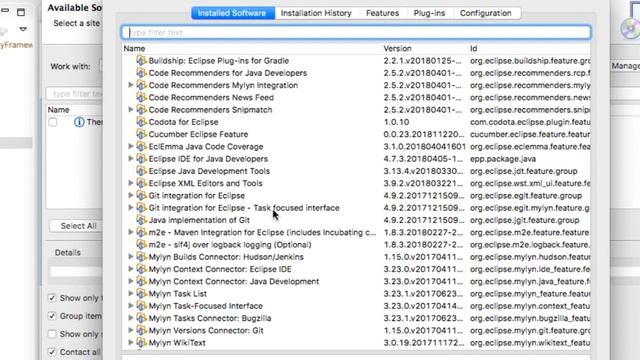Click the Buildship Gradle feature icon

coord(141,60)
